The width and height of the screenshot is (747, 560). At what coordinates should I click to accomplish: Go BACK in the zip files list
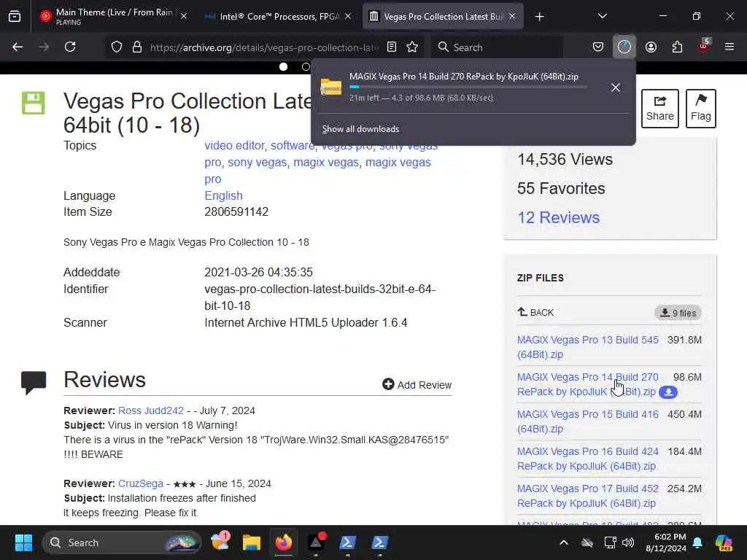(x=535, y=312)
